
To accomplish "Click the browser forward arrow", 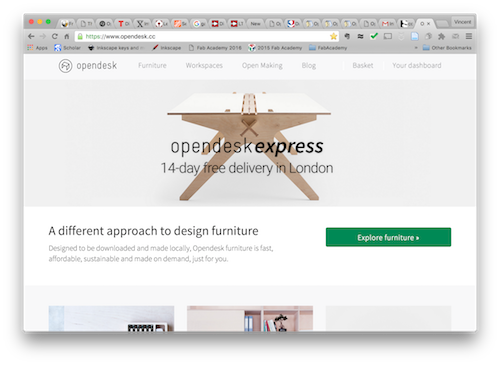I will (x=43, y=36).
